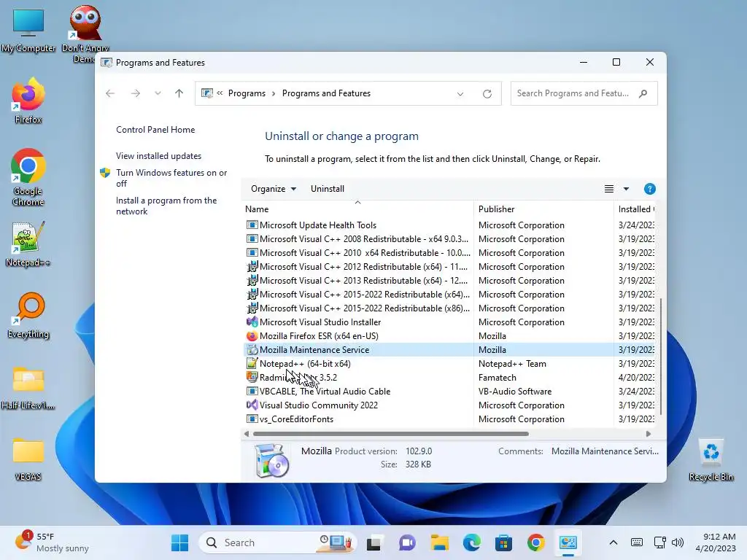Expand the address bar history dropdown
This screenshot has height=560, width=747.
[x=460, y=94]
